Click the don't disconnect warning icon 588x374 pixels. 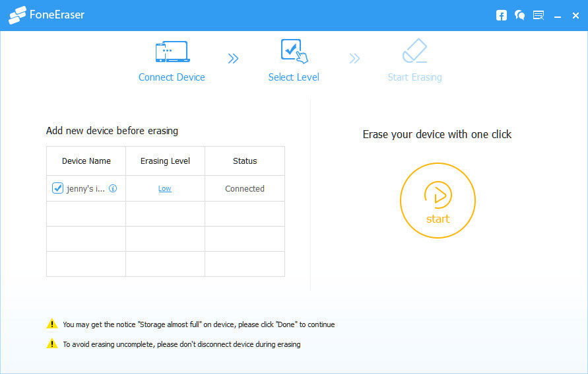52,343
